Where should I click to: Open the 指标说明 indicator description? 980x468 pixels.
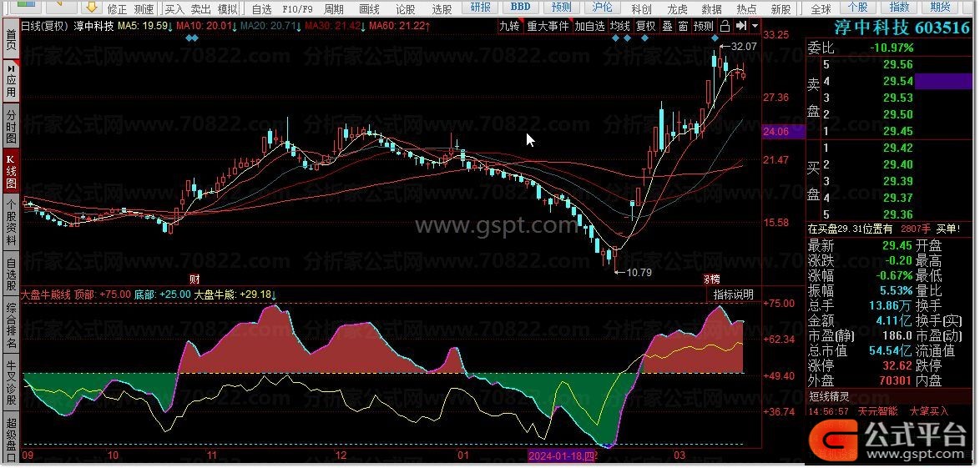coord(734,294)
